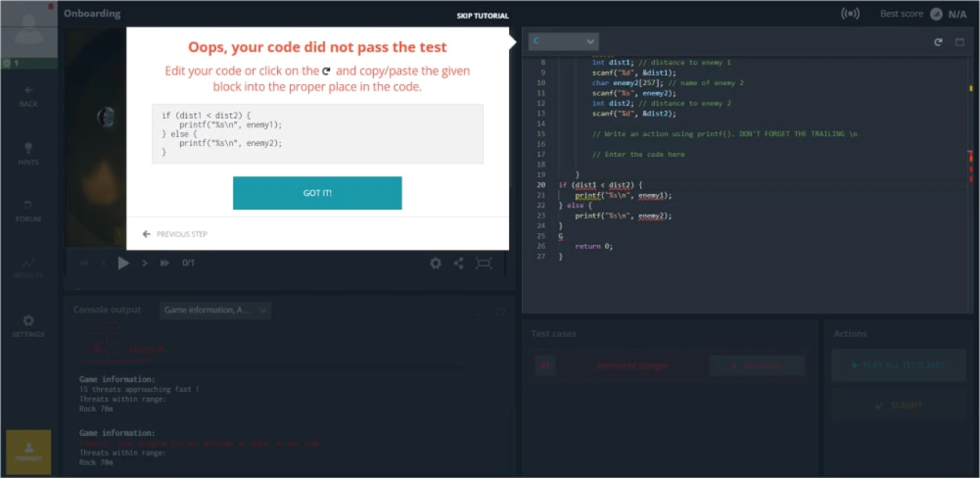Toggle fullscreen viewer icon
980x478 pixels.
click(483, 263)
